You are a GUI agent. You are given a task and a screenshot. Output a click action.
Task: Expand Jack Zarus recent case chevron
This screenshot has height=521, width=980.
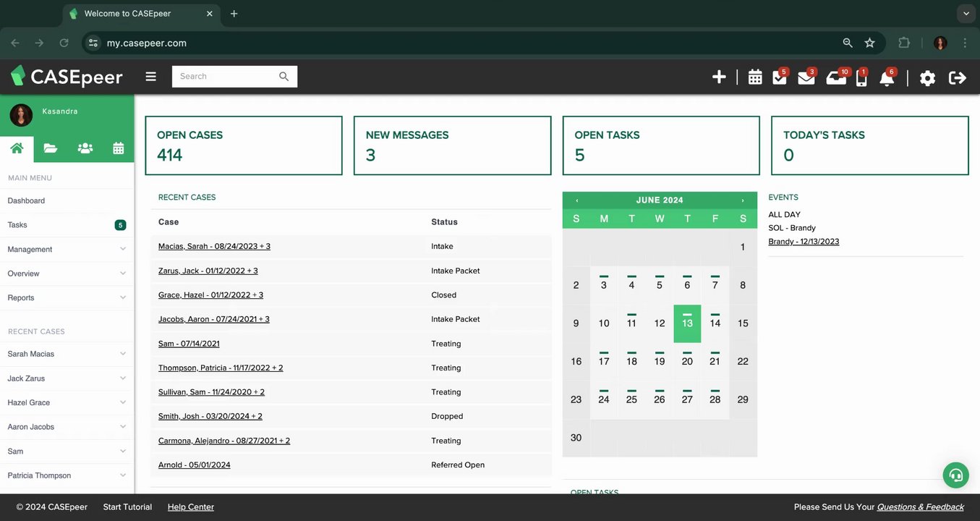click(x=123, y=378)
